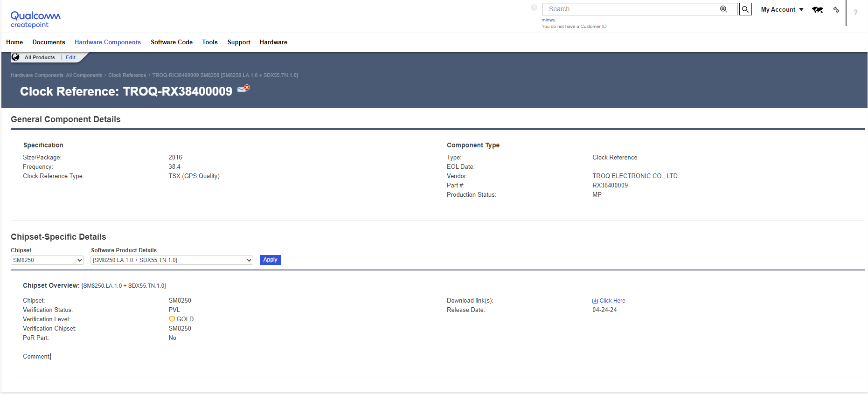This screenshot has height=394, width=868.
Task: Click the Edit link next to All Products
Action: (x=70, y=57)
